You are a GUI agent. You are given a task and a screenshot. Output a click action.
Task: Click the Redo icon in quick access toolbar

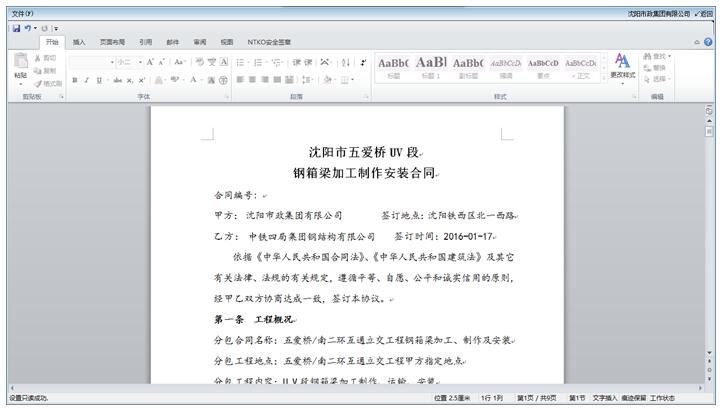coord(45,29)
